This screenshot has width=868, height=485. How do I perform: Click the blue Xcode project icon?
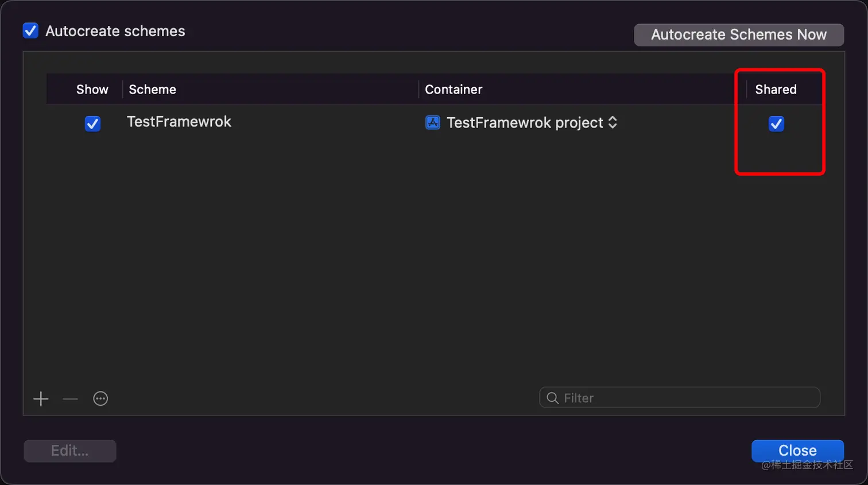(432, 122)
